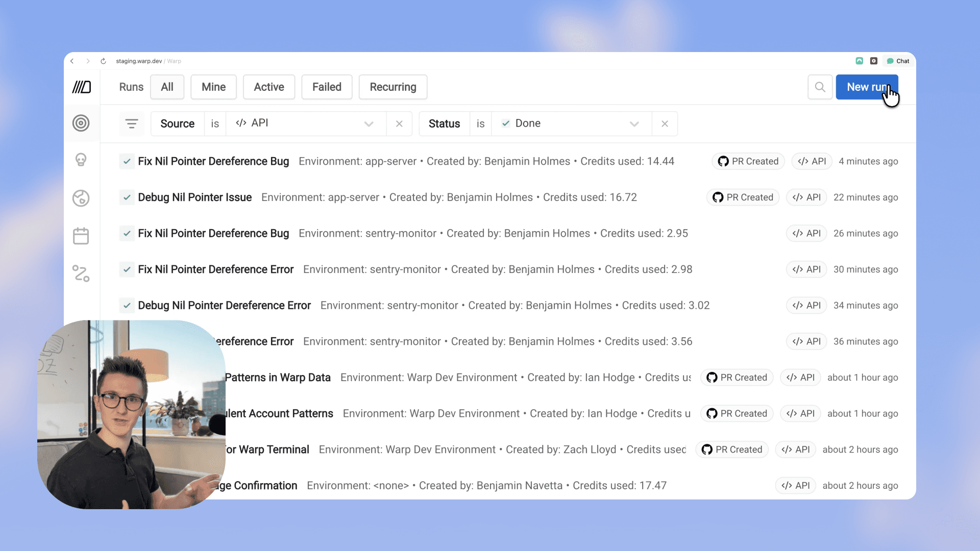This screenshot has width=980, height=551.
Task: Switch to the Failed tab
Action: (327, 87)
